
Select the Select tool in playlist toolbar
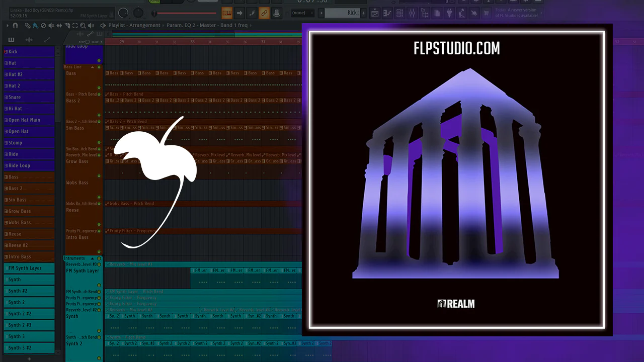(75, 25)
